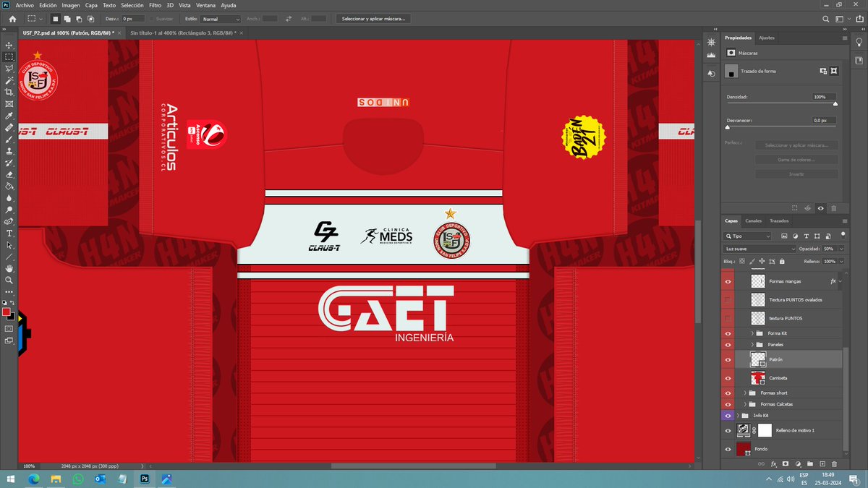Show the Textura PUNTOS ovalados layer

click(x=728, y=299)
